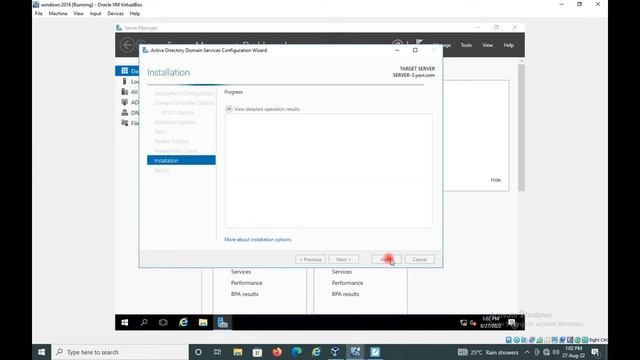The height and width of the screenshot is (360, 640).
Task: Open File Explorer from guest taskbar
Action: (x=203, y=322)
